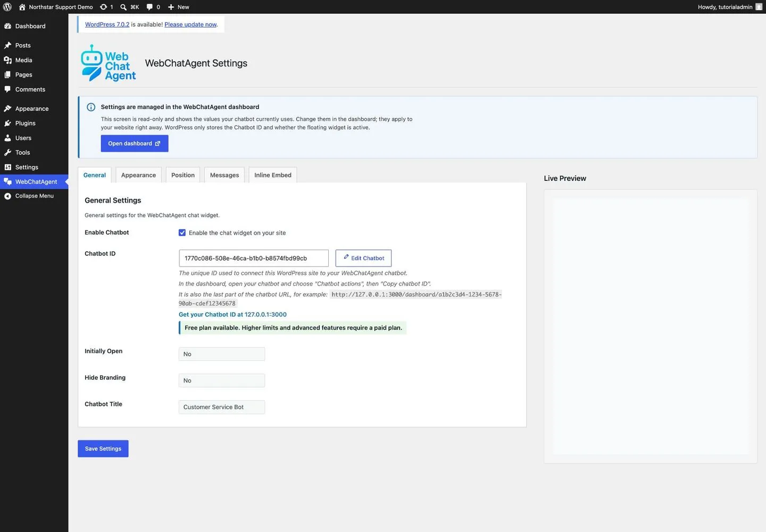Click the Please update now link
This screenshot has width=766, height=532.
(x=190, y=24)
